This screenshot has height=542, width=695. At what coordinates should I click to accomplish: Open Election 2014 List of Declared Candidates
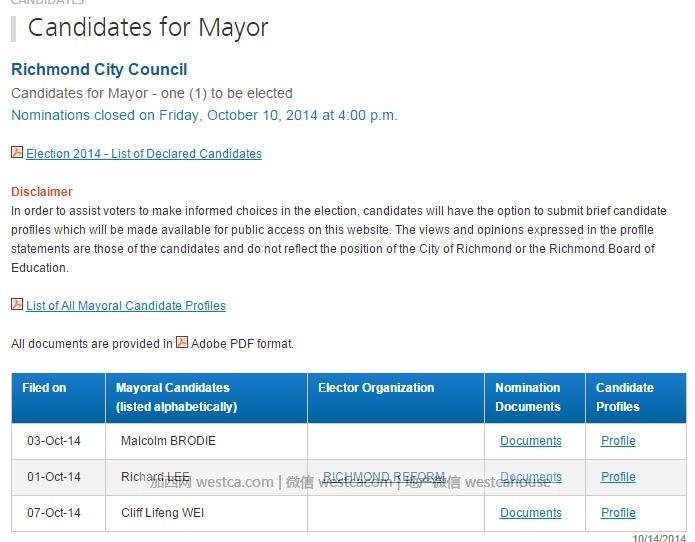[144, 154]
